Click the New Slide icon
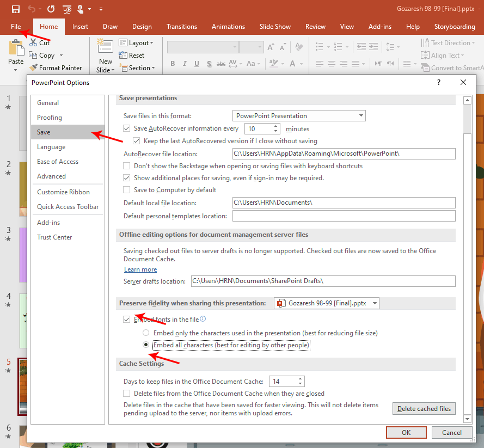The width and height of the screenshot is (484, 448). (105, 48)
